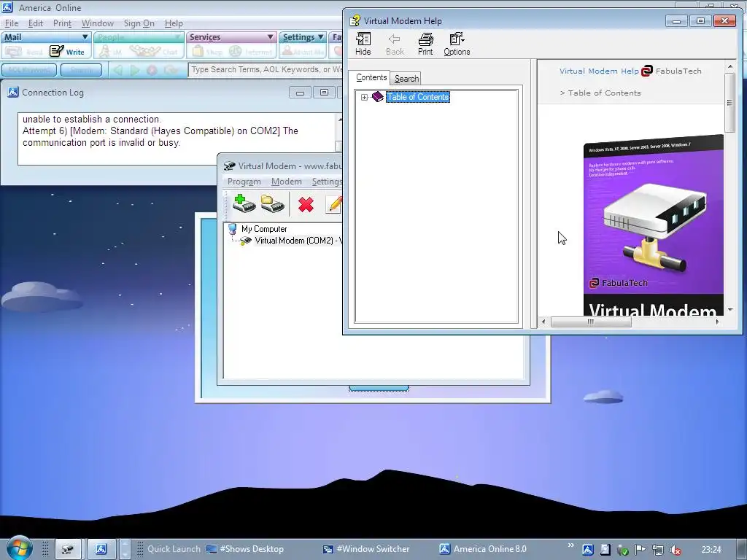Image resolution: width=747 pixels, height=560 pixels.
Task: Click the folder modem icon in Virtual Modem toolbar
Action: pyautogui.click(x=272, y=204)
